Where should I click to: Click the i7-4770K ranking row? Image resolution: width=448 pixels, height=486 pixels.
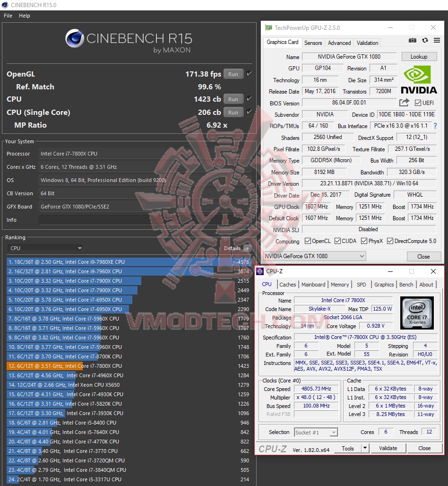(x=128, y=442)
